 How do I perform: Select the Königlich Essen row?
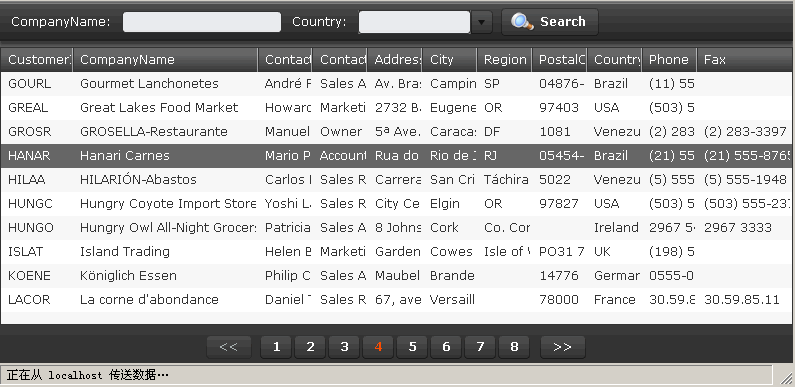pyautogui.click(x=397, y=276)
